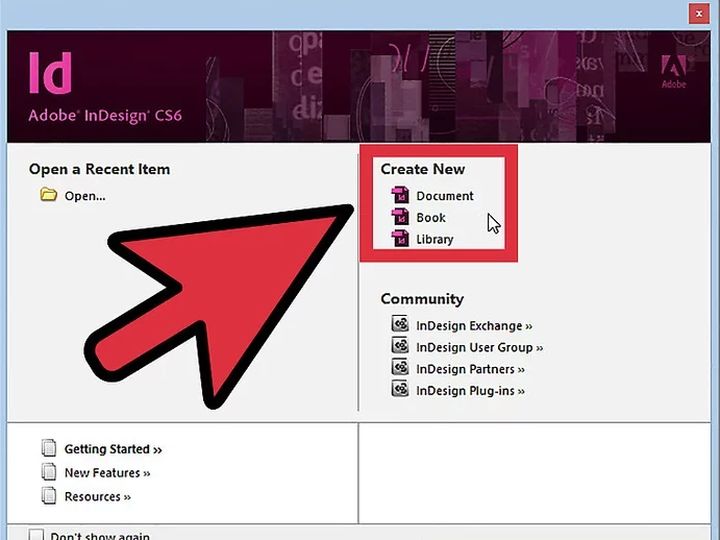Viewport: 720px width, 540px height.
Task: Close the welcome dialog with red X
Action: (699, 14)
